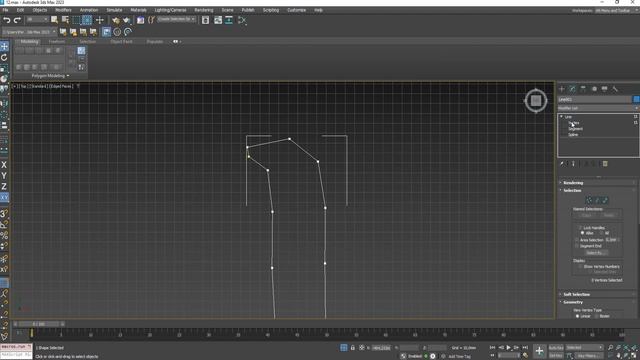Click the Undo arrow in the main toolbar
Image resolution: width=640 pixels, height=360 pixels.
pyautogui.click(x=7, y=20)
